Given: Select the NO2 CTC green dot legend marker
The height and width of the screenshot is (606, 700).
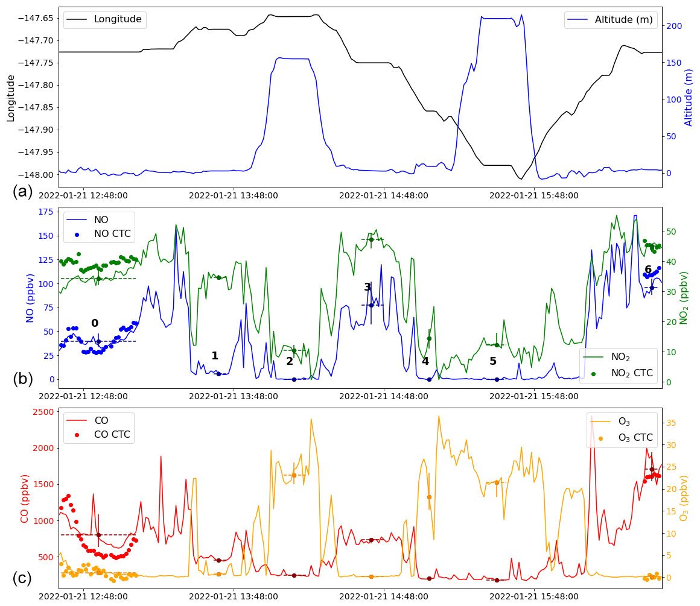Looking at the screenshot, I should [593, 373].
